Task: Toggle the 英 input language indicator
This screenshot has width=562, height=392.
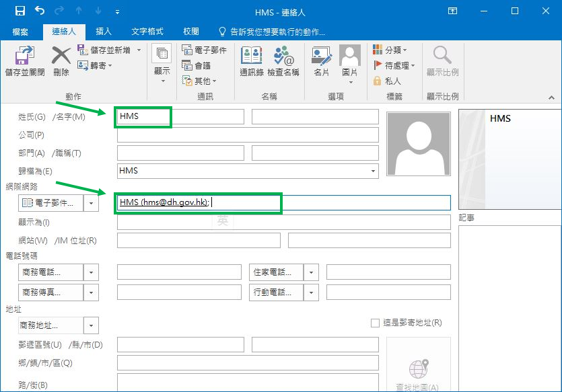Action: [222, 221]
